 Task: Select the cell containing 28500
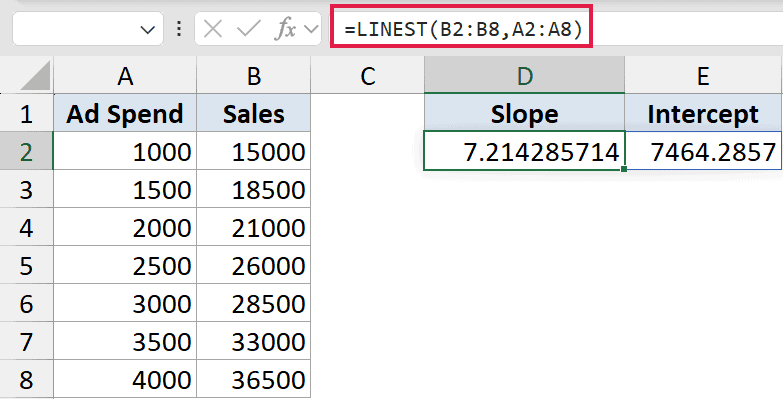click(254, 303)
